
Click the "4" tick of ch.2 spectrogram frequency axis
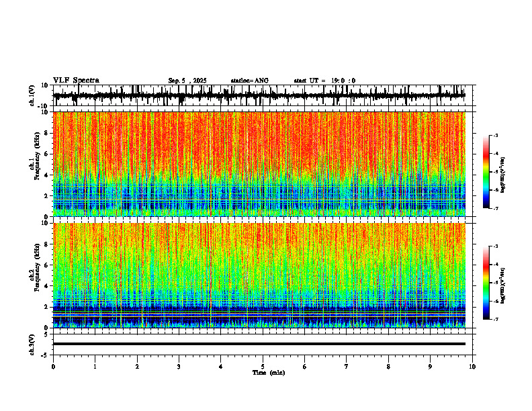click(47, 286)
